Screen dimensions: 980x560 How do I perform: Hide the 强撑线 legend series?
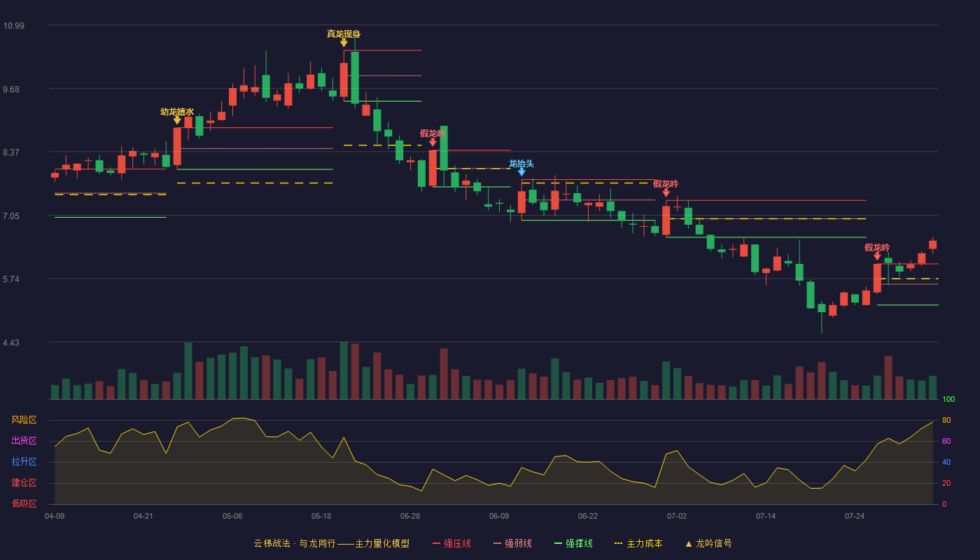(x=573, y=543)
